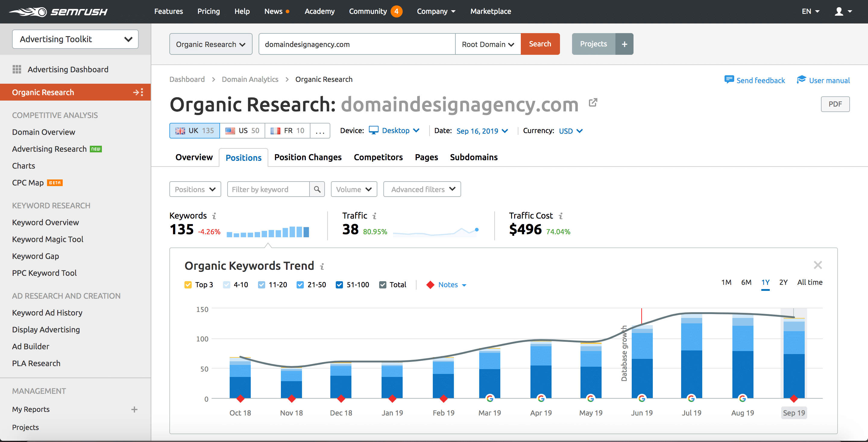Click the Advertising Dashboard grid icon
868x442 pixels.
tap(17, 69)
